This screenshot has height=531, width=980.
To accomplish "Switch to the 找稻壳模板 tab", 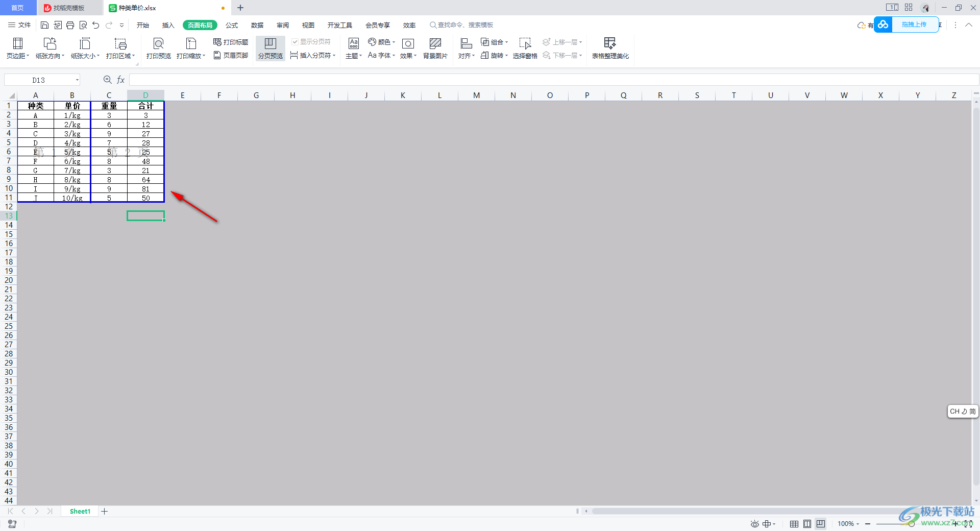I will 69,8.
